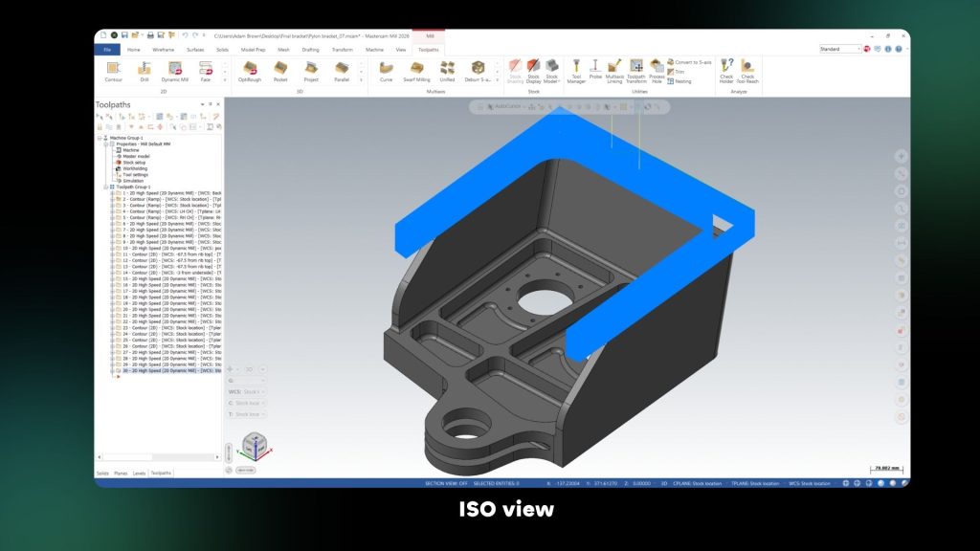The width and height of the screenshot is (980, 551).
Task: Choose the Parallel 3D toolpath
Action: 342,71
